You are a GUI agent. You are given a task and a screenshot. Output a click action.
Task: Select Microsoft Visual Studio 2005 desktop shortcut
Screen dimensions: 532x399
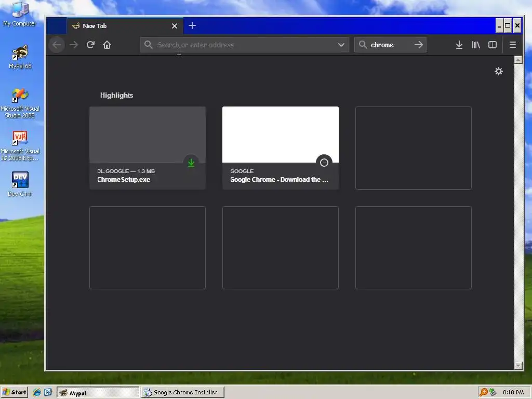pos(20,103)
